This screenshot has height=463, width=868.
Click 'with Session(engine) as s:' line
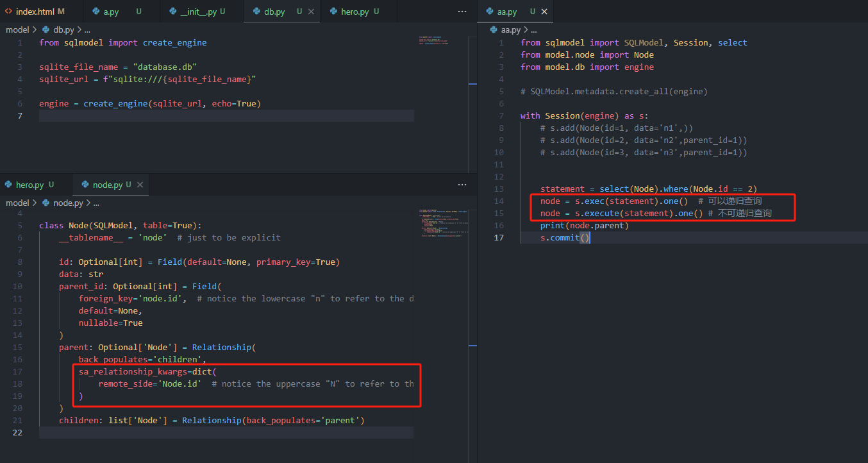tap(585, 115)
